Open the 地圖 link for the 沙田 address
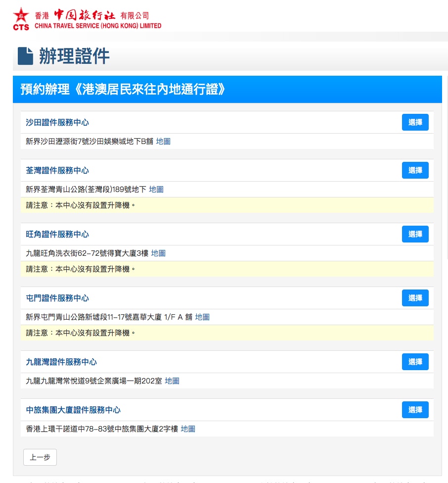The image size is (448, 483). pyautogui.click(x=163, y=142)
